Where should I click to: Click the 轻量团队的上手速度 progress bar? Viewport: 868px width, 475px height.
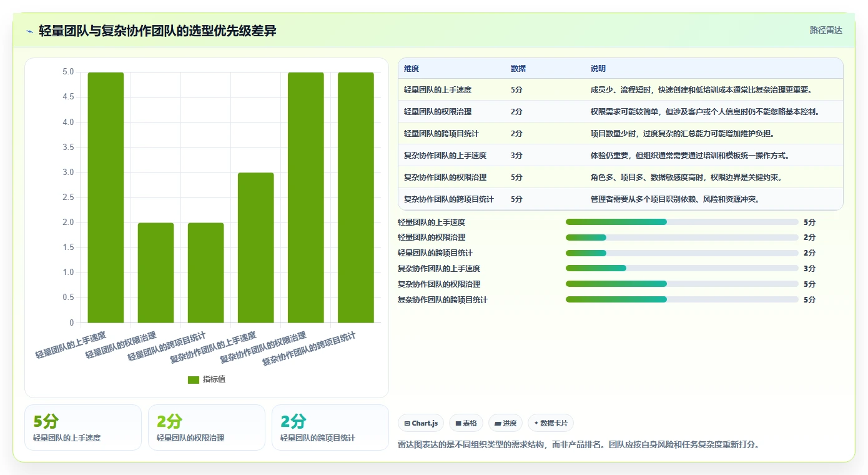coord(682,222)
